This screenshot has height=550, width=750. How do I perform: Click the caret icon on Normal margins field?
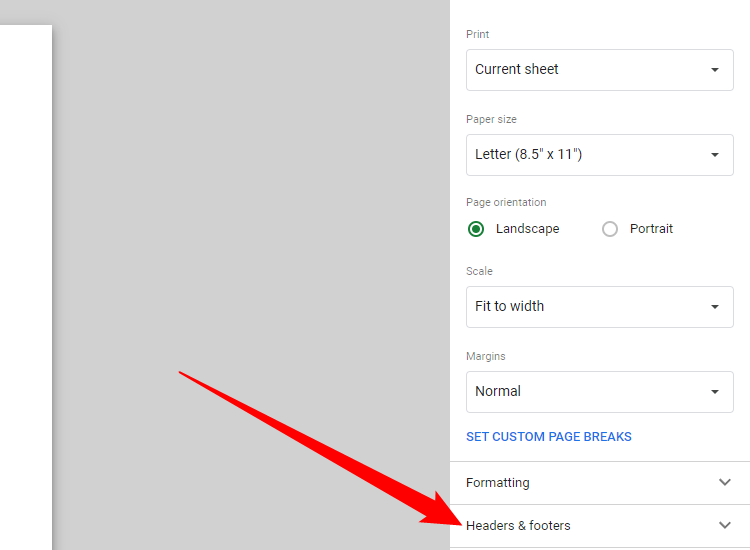pos(714,392)
